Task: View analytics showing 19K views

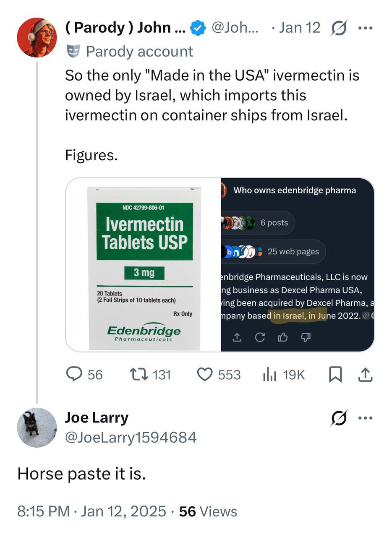Action: [x=269, y=374]
